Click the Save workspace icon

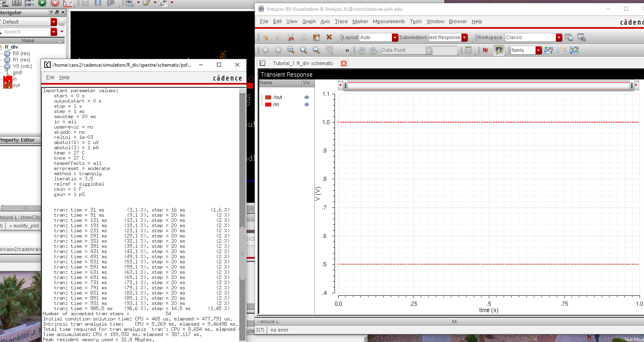coord(569,38)
